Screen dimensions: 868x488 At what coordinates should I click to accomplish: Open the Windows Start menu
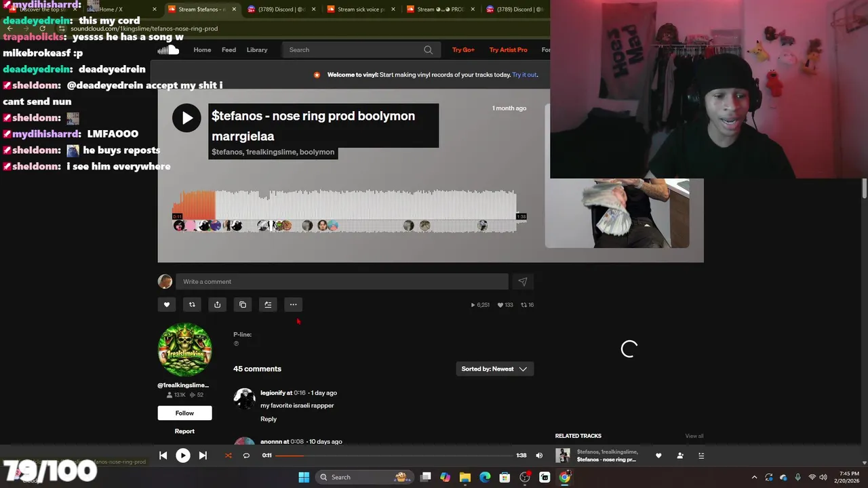[x=304, y=477]
